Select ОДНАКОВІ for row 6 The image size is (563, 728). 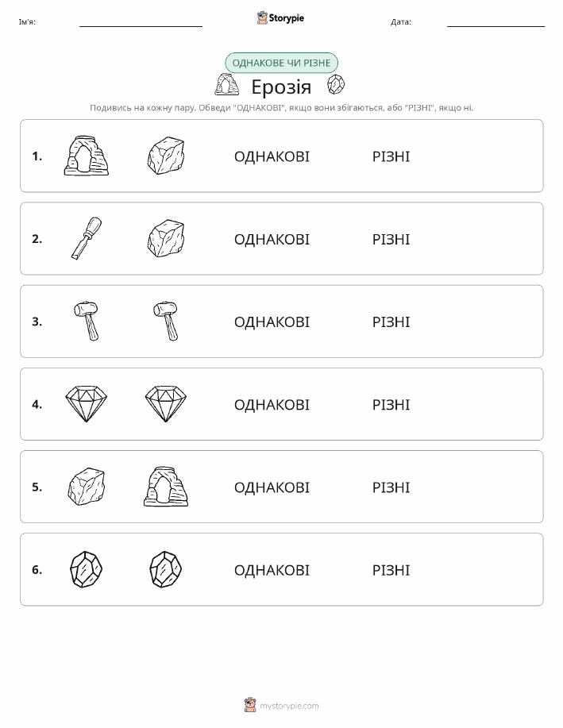pos(272,570)
